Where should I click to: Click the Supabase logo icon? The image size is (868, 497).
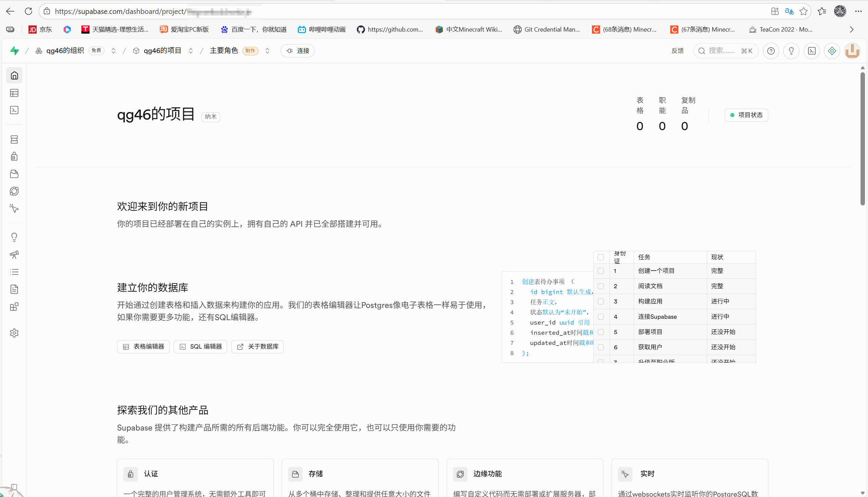point(14,51)
